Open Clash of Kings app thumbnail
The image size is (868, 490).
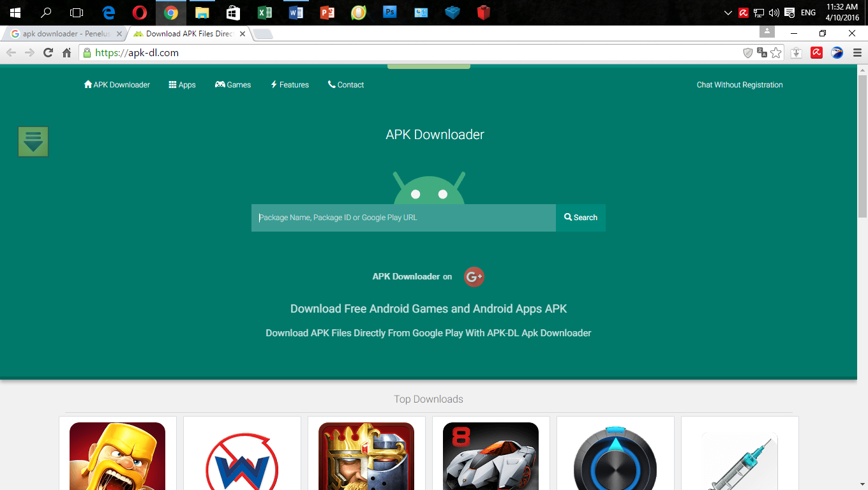tap(366, 456)
